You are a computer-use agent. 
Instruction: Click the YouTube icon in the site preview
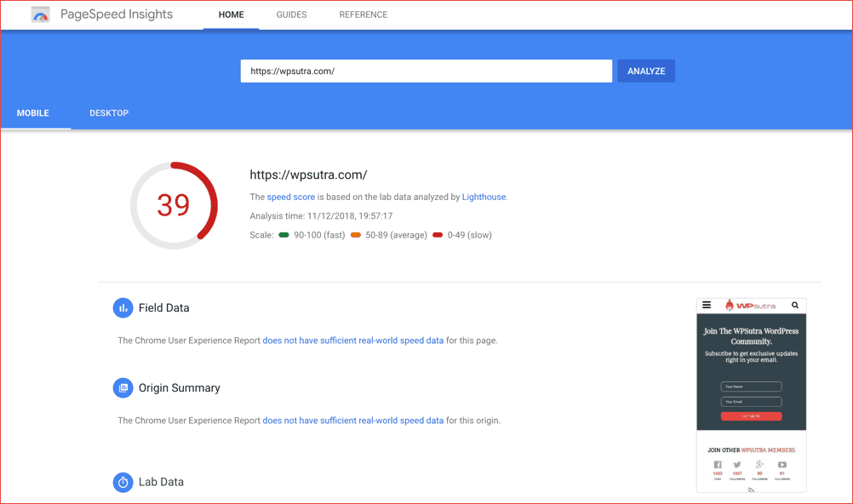(781, 465)
